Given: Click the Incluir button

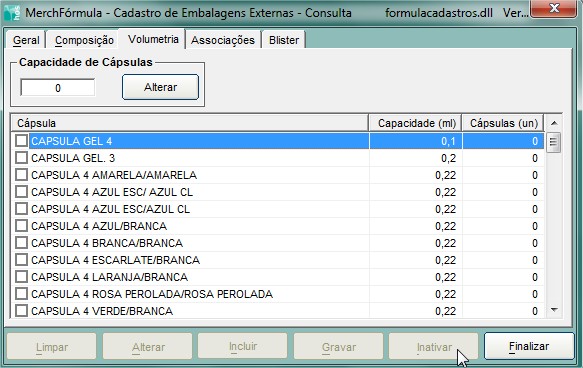Looking at the screenshot, I should (243, 346).
